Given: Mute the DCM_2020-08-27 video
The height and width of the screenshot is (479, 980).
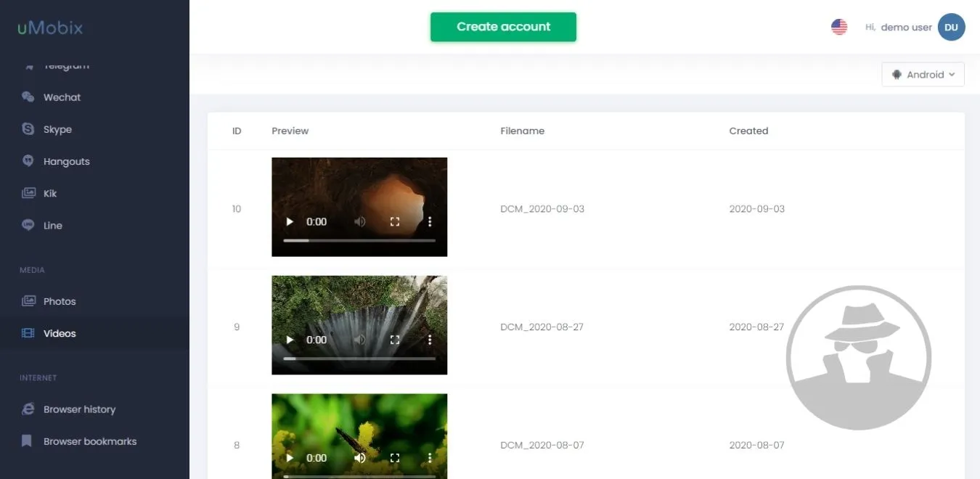Looking at the screenshot, I should point(359,340).
